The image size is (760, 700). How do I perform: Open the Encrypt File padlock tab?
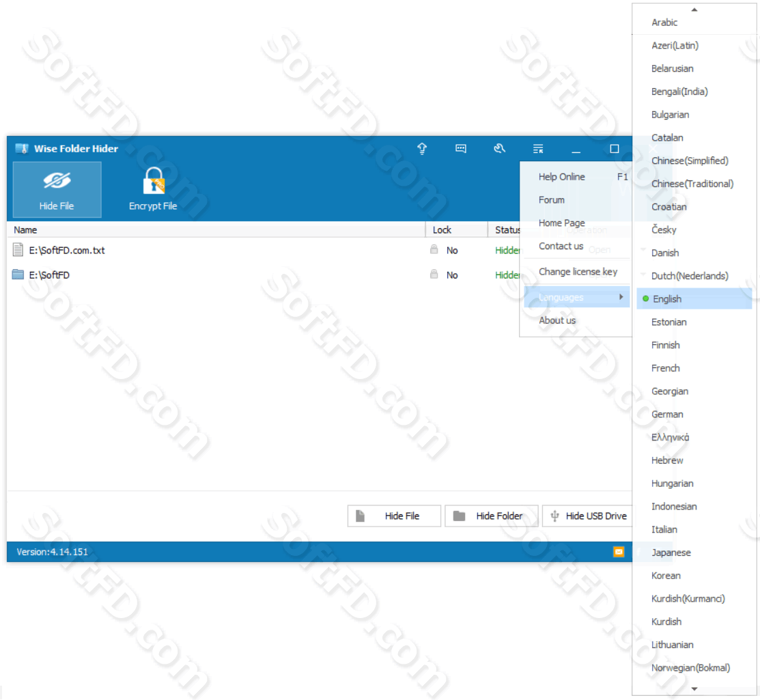[153, 190]
